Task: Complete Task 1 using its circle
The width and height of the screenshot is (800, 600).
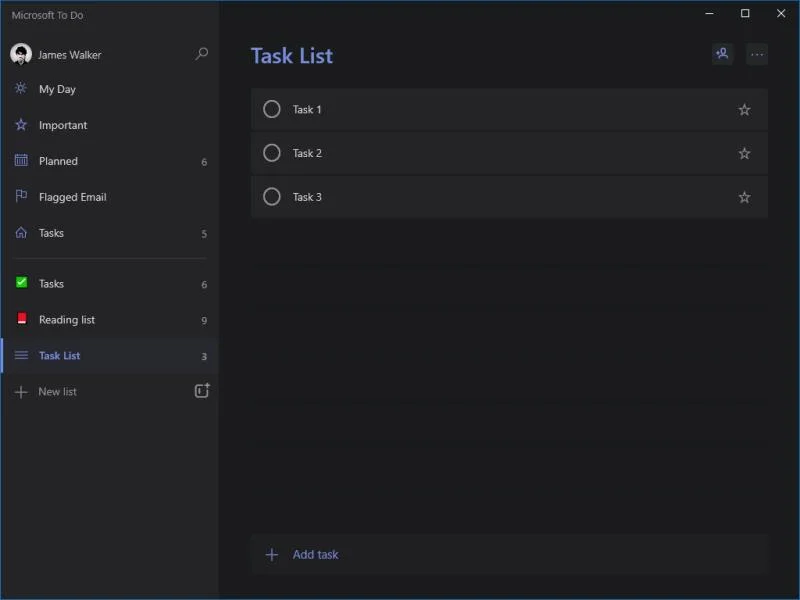Action: [271, 109]
